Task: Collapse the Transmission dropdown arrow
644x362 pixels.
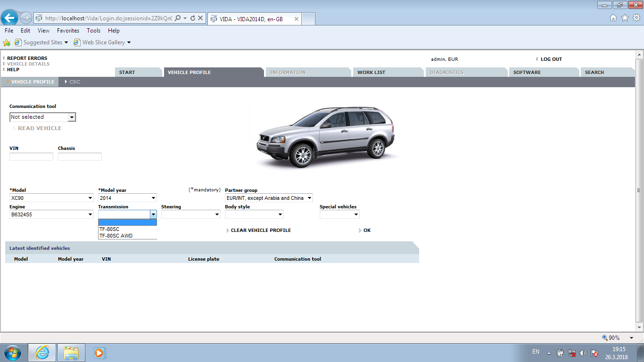Action: [x=153, y=214]
